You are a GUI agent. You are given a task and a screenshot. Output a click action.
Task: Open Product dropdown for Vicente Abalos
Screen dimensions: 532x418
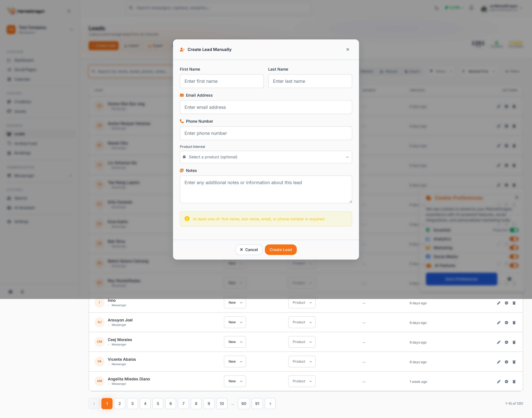pyautogui.click(x=301, y=362)
